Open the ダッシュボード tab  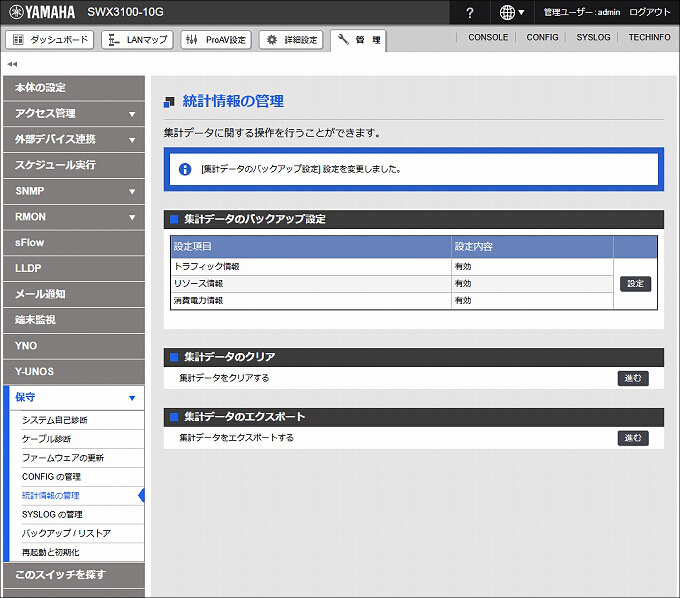[49, 40]
